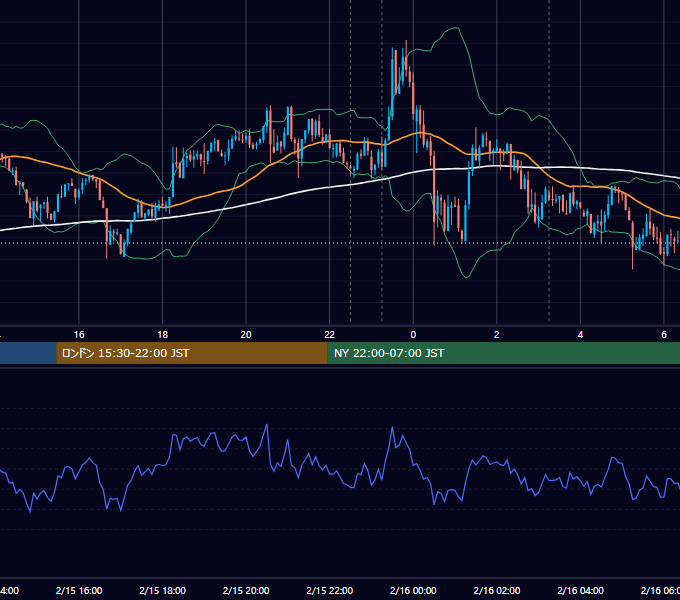This screenshot has height=600, width=680.
Task: Click the blue session bar before London
Action: pyautogui.click(x=28, y=353)
